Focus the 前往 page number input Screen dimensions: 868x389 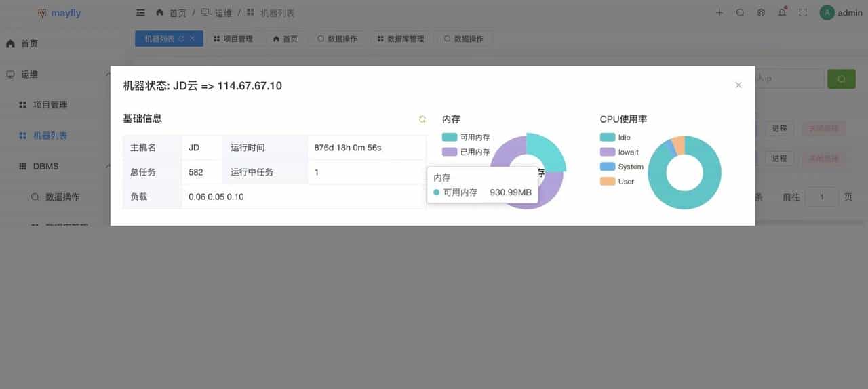point(822,197)
